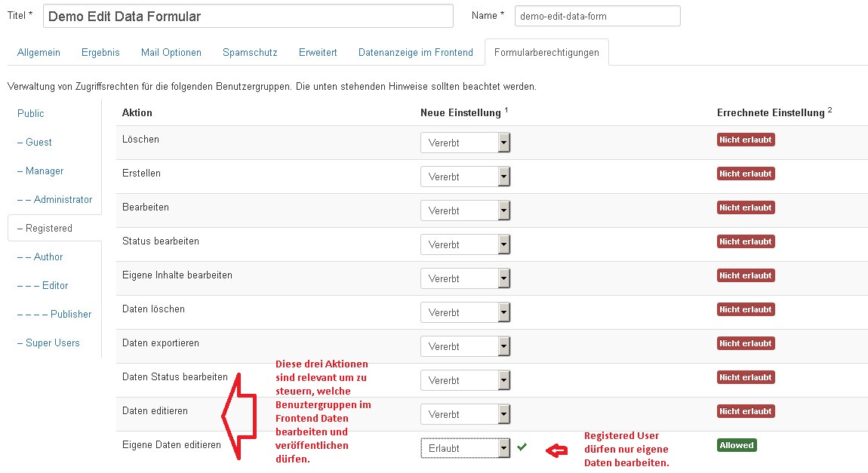The height and width of the screenshot is (473, 868).
Task: Click the Nicht erlaubt badge for Löschen
Action: click(x=746, y=140)
